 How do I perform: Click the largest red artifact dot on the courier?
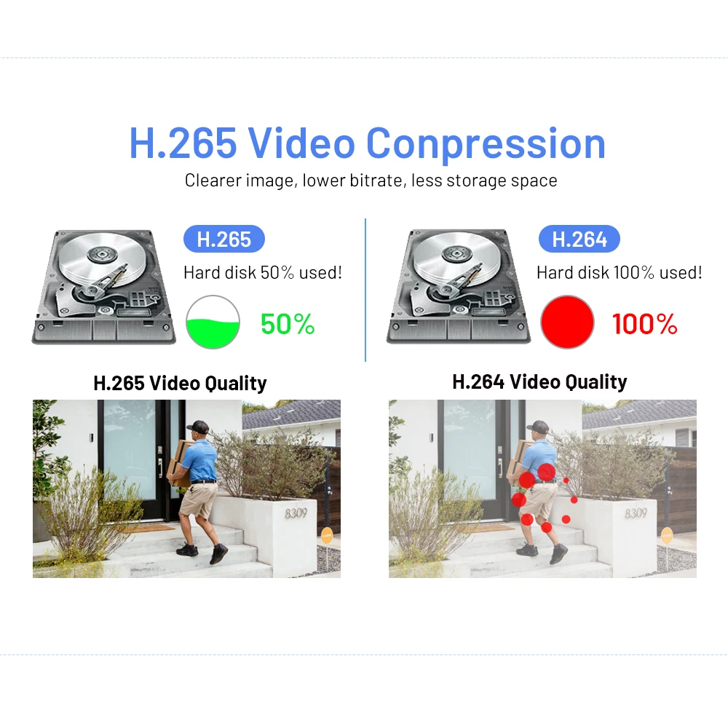(547, 472)
